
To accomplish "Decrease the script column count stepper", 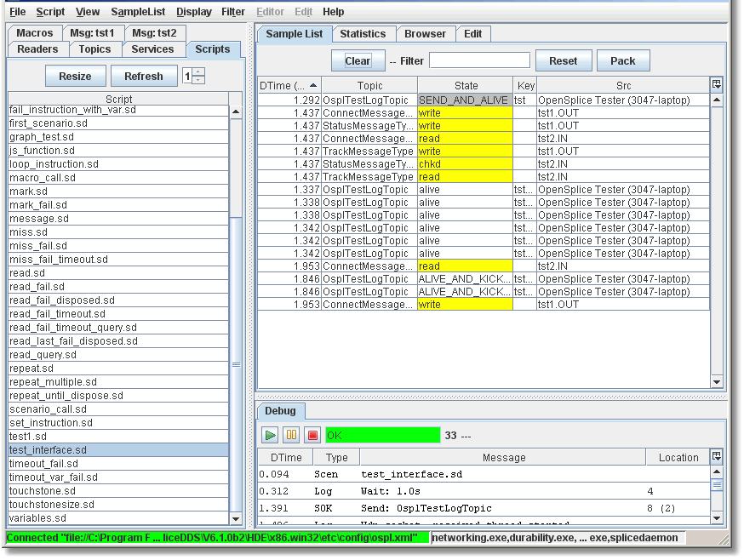I will click(x=199, y=80).
